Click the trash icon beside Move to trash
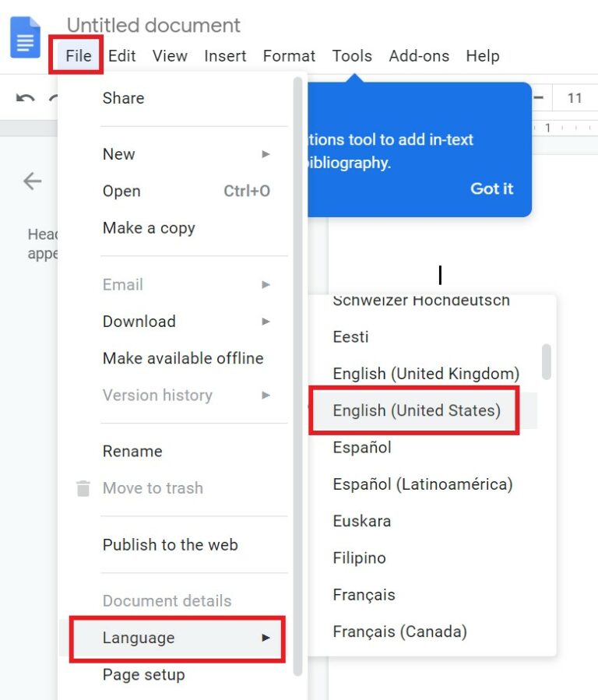598x700 pixels. (x=83, y=488)
